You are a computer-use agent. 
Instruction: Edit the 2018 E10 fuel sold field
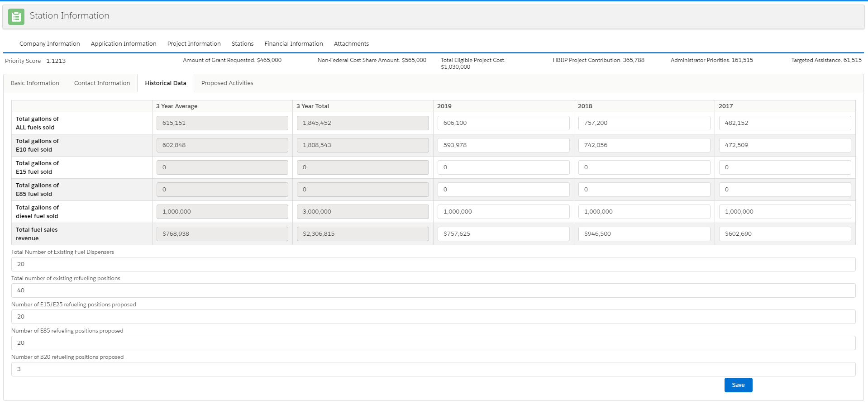644,145
